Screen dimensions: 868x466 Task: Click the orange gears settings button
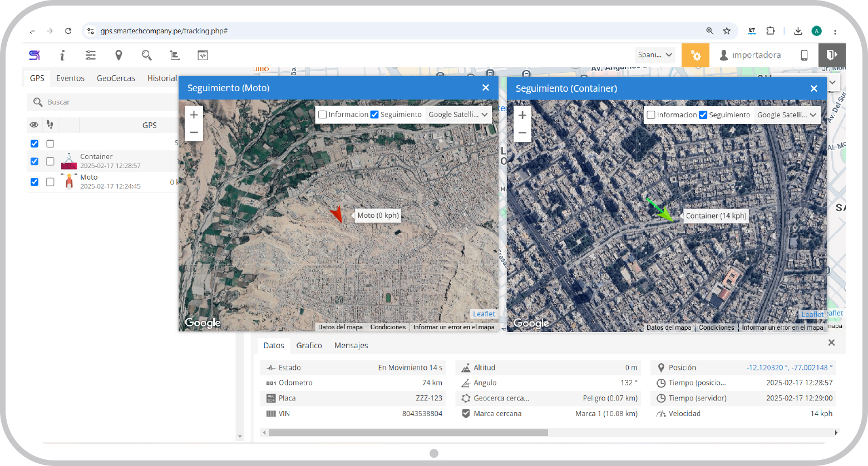[x=696, y=55]
